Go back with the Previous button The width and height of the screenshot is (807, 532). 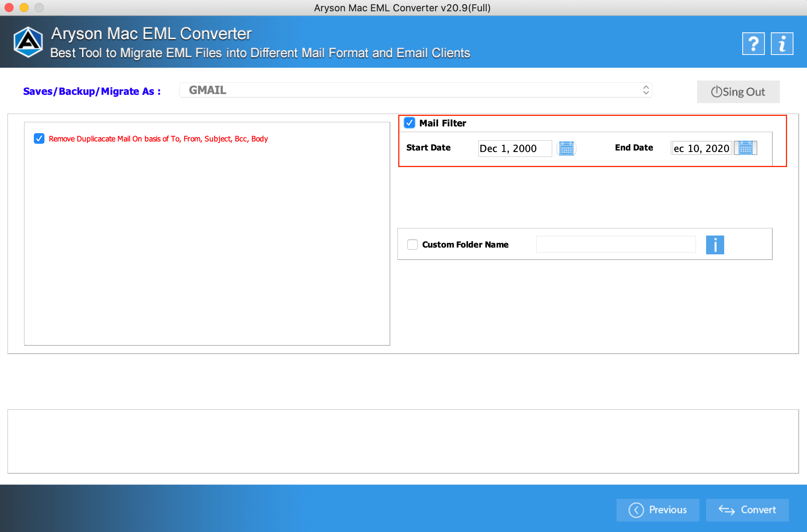(658, 510)
